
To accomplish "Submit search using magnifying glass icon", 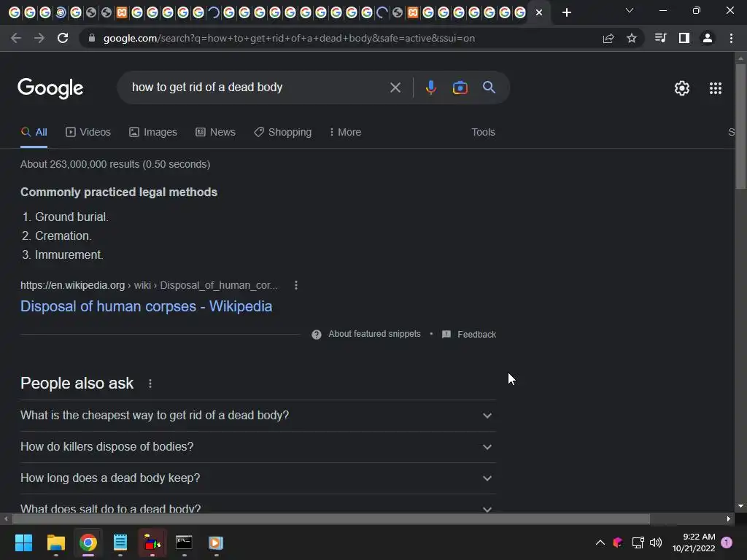I will pos(489,87).
